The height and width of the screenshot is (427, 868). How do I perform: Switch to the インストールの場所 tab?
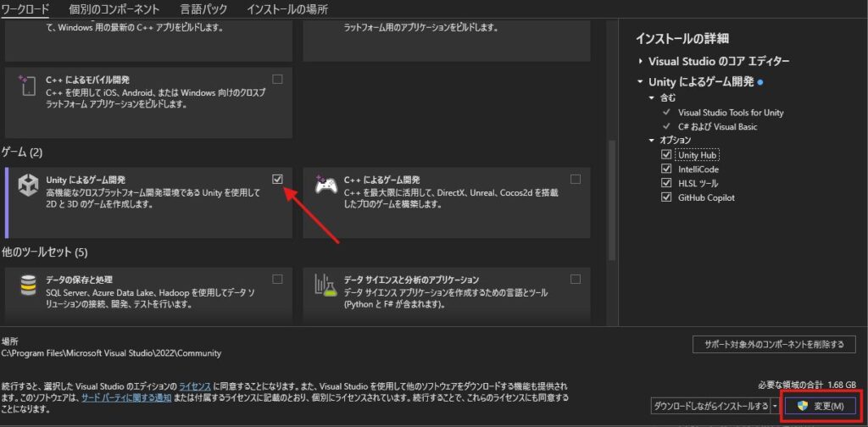(x=287, y=9)
